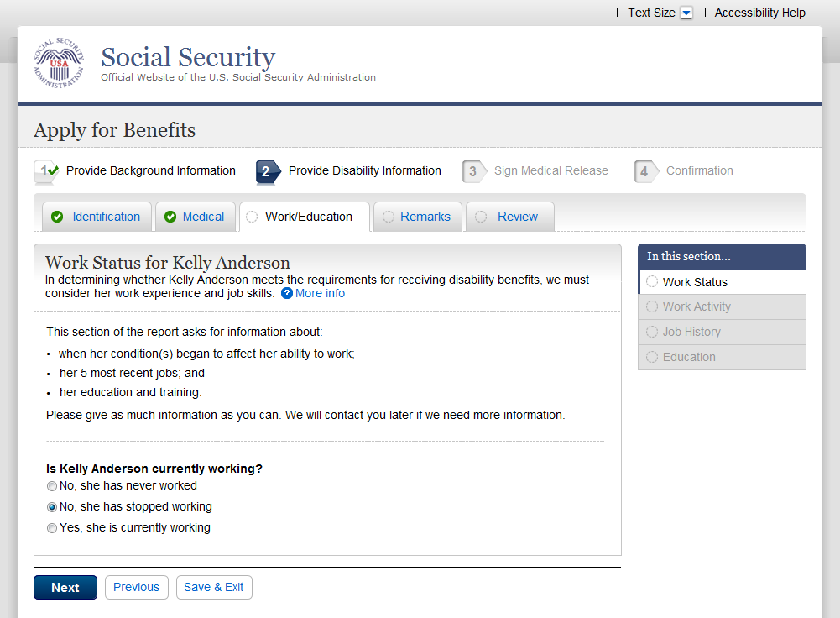The width and height of the screenshot is (840, 618).
Task: Select "No, she has stopped working" option
Action: [x=52, y=507]
